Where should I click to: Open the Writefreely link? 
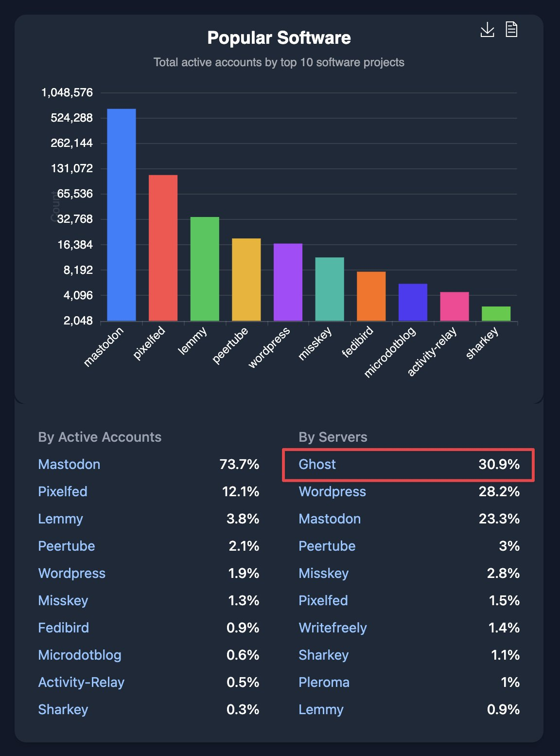tap(333, 628)
